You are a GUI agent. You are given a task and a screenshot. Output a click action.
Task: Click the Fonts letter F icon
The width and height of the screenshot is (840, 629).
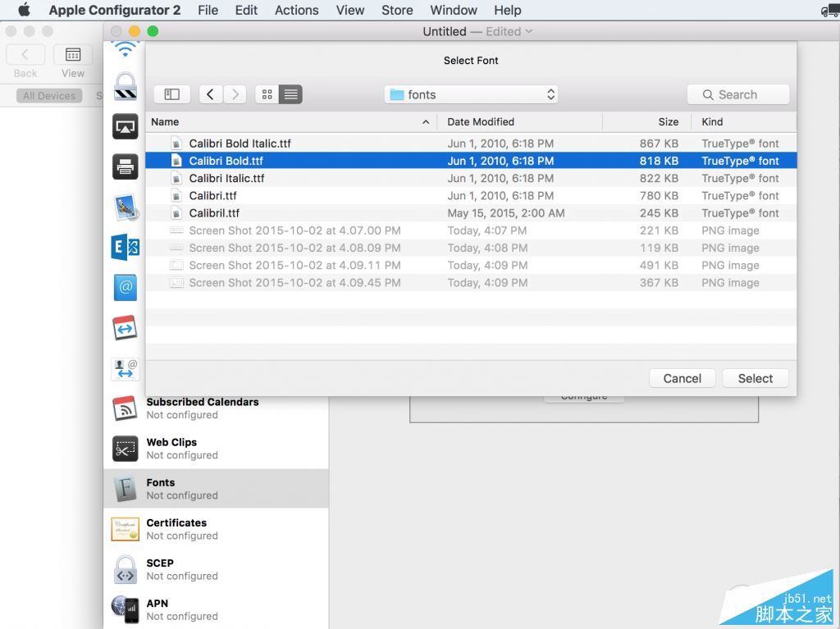(125, 489)
